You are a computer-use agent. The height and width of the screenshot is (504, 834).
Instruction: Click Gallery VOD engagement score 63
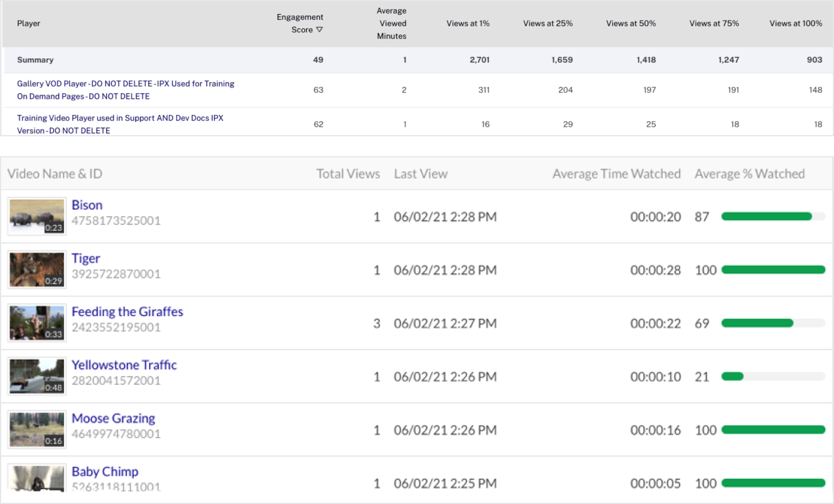coord(318,90)
